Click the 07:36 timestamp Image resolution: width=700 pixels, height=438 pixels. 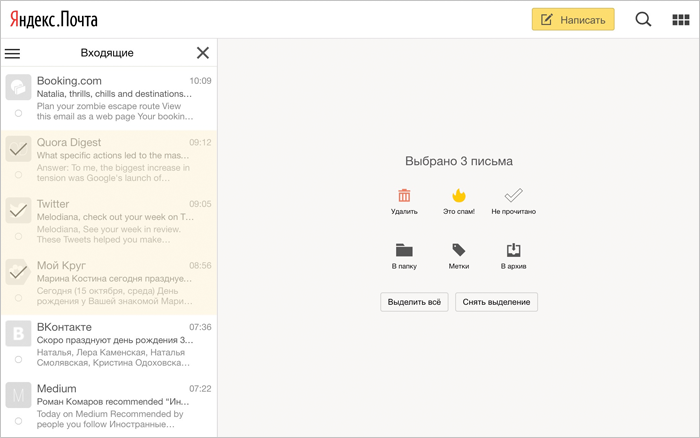point(200,327)
